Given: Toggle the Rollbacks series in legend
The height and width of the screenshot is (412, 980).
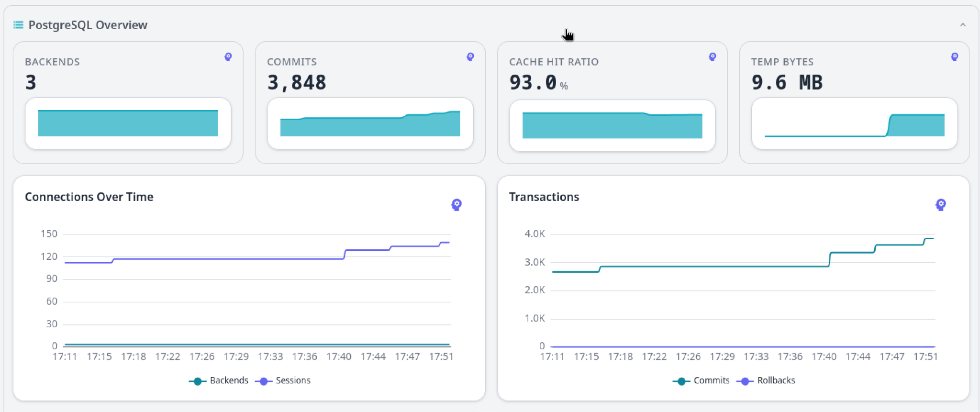Looking at the screenshot, I should tap(766, 380).
